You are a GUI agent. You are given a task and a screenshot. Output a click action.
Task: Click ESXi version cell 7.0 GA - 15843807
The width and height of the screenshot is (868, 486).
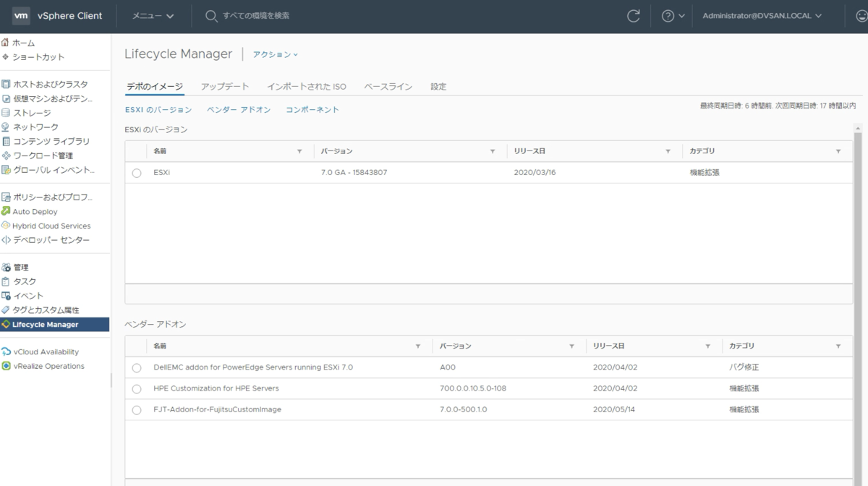354,173
